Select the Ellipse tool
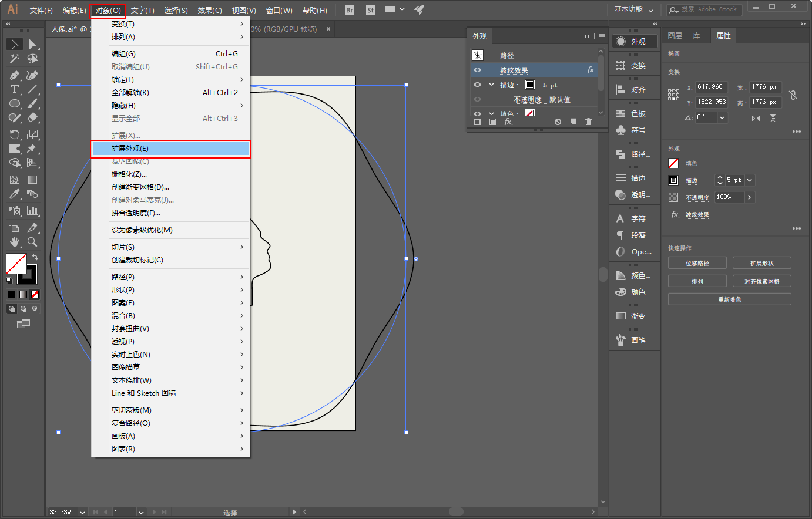 pyautogui.click(x=15, y=103)
